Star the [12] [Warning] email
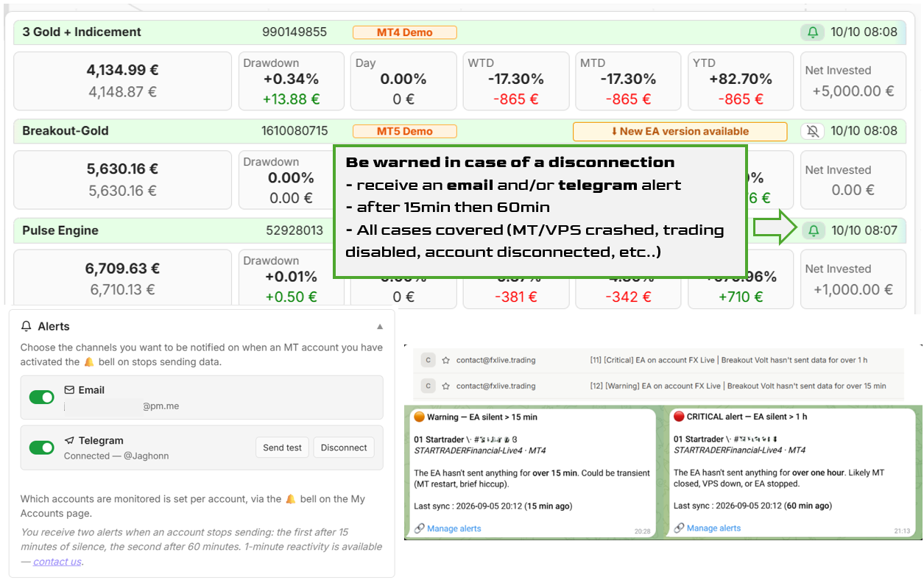The height and width of the screenshot is (580, 924). tap(445, 386)
